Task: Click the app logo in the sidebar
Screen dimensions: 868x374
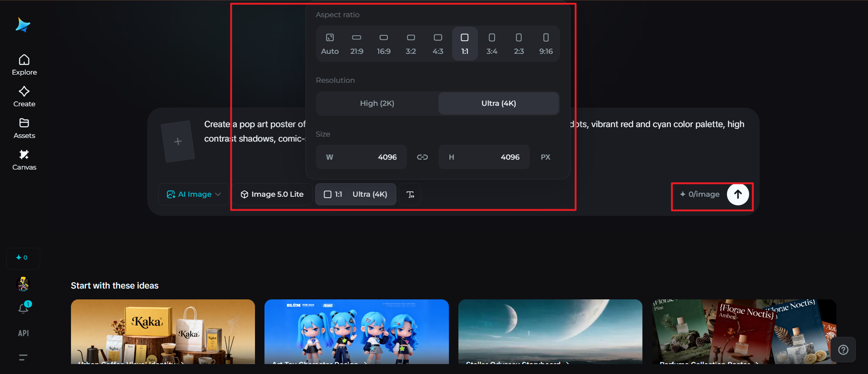Action: pyautogui.click(x=23, y=25)
